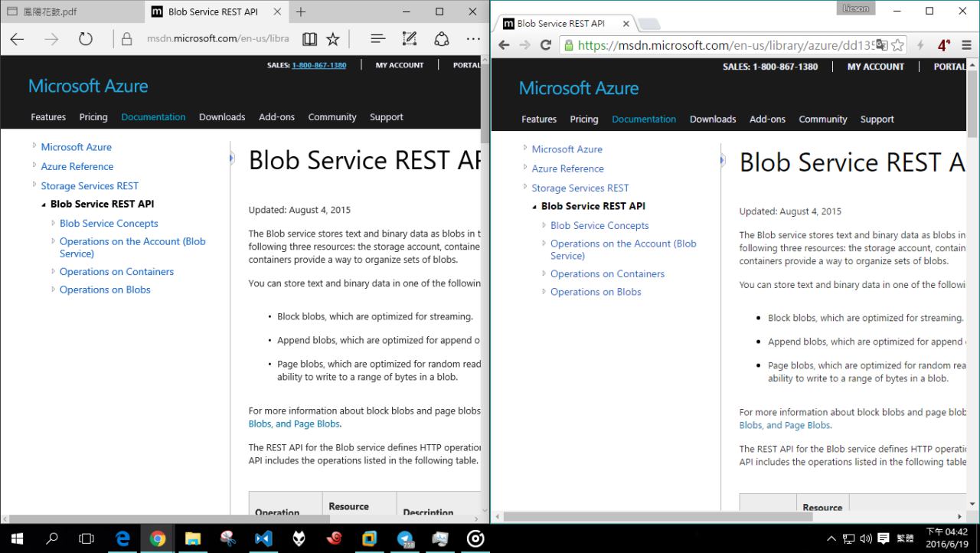The height and width of the screenshot is (553, 980).
Task: Collapse Blob Service REST API in Edge tree
Action: pos(44,205)
